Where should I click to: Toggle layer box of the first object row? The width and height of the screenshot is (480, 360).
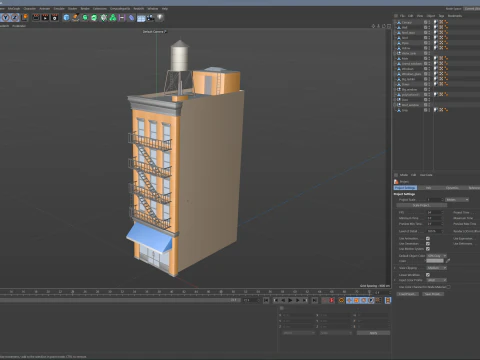point(425,22)
